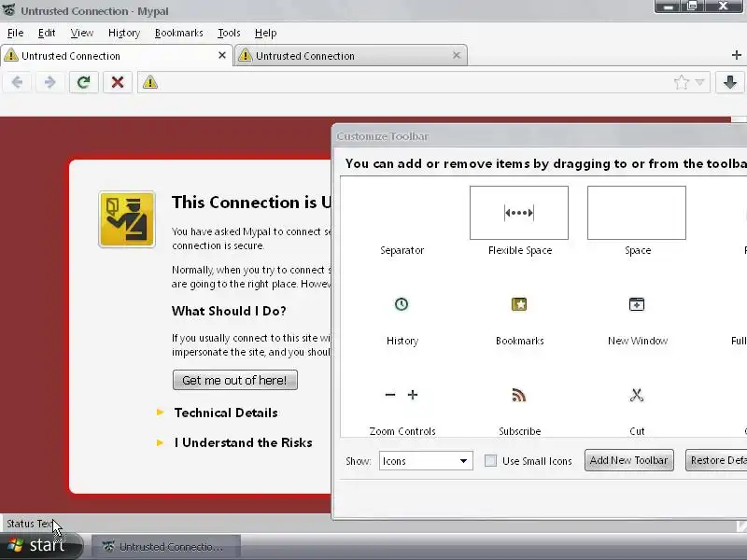Image resolution: width=747 pixels, height=560 pixels.
Task: Click the What Should I Do heading
Action: [x=229, y=311]
